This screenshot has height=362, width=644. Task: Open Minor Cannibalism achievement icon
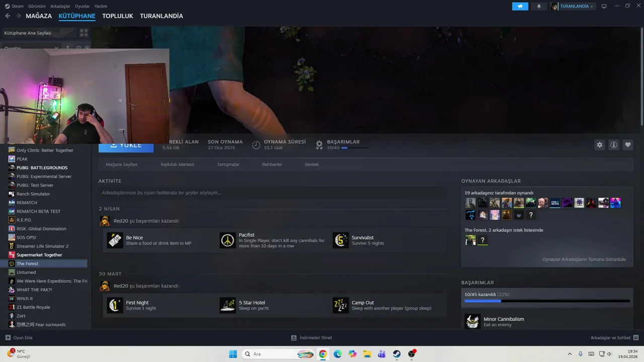472,321
